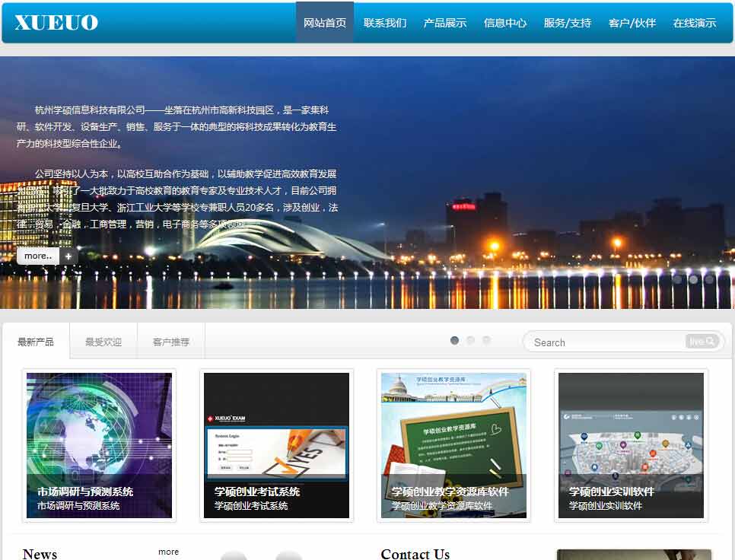Viewport: 735px width, 560px height.
Task: Switch to the 客户推荐 tab
Action: click(171, 342)
